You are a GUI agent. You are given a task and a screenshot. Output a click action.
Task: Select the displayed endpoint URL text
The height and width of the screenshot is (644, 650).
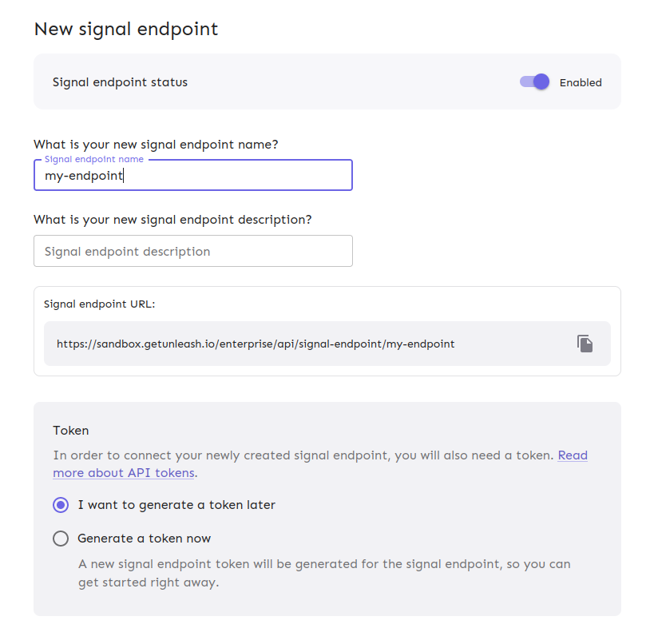[x=256, y=344]
